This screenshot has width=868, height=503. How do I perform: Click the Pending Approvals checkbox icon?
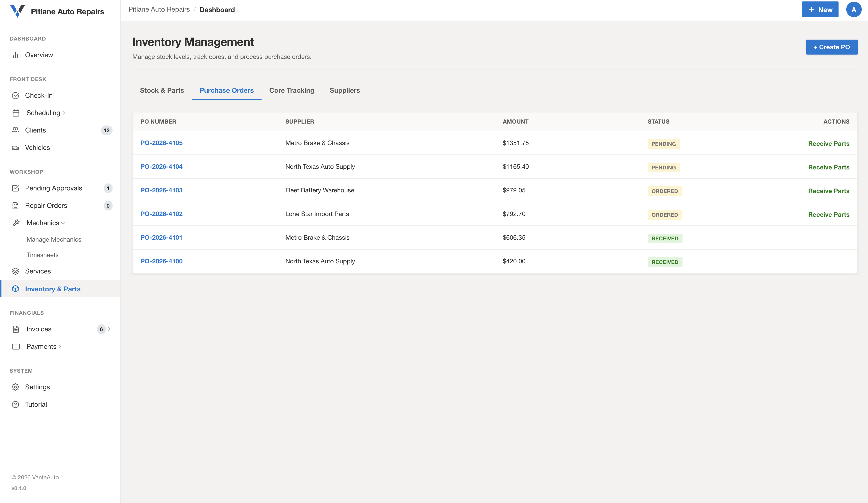tap(15, 188)
